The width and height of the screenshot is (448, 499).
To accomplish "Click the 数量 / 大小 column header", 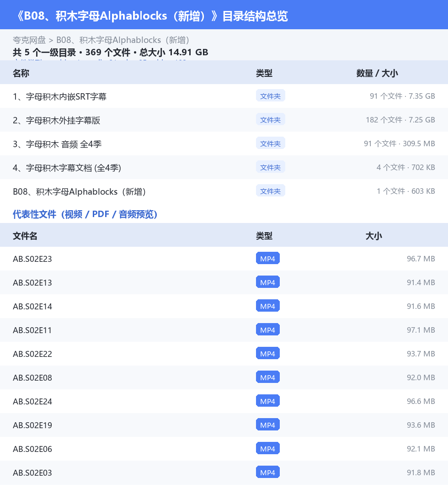I will (377, 73).
